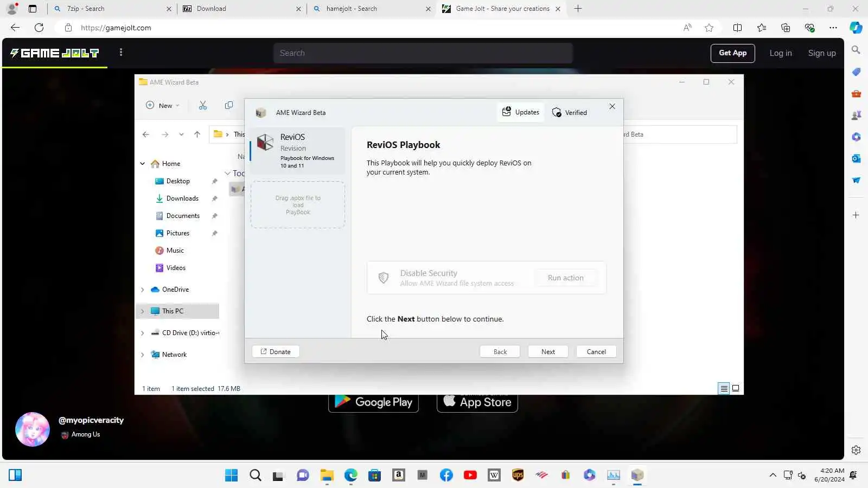This screenshot has width=868, height=488.
Task: Open Copilot in the Edge toolbar
Action: click(856, 28)
